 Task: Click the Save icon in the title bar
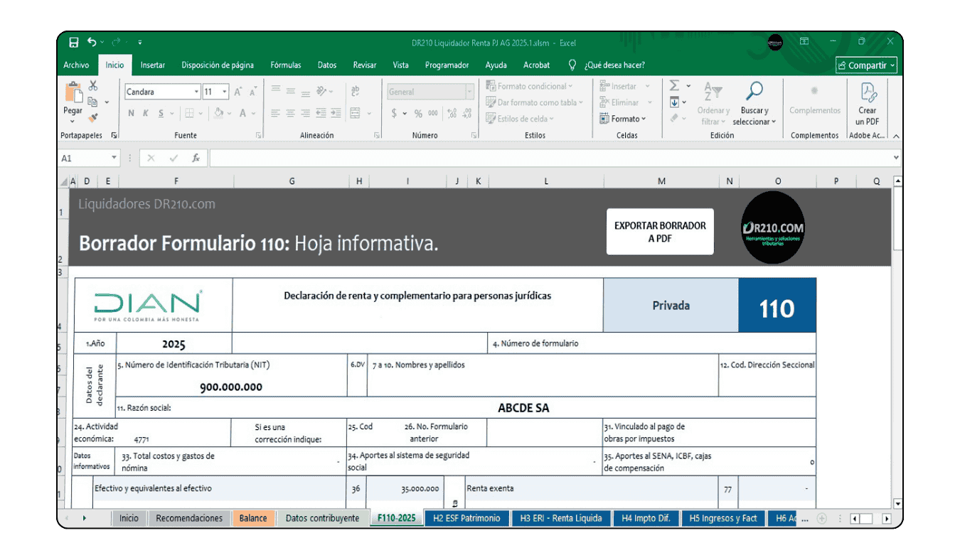coord(73,43)
